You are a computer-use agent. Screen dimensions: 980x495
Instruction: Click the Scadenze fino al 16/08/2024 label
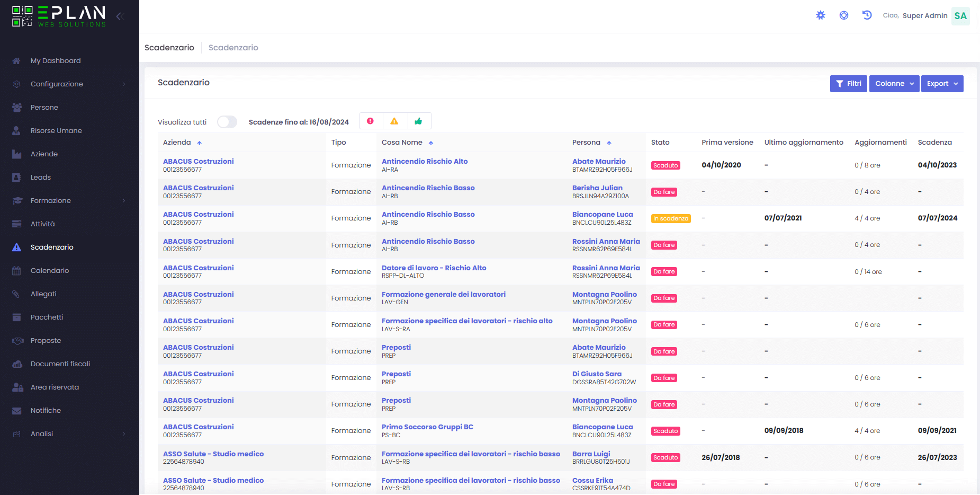pos(299,122)
